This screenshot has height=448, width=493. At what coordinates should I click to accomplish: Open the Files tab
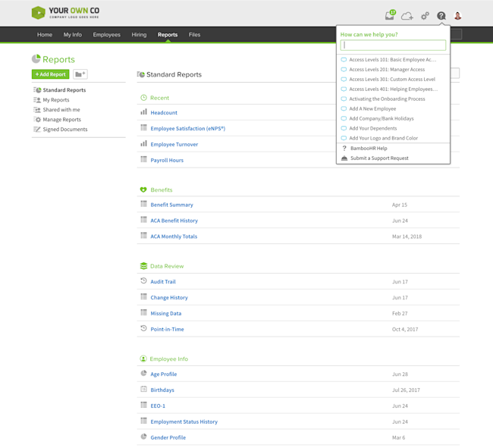tap(194, 35)
